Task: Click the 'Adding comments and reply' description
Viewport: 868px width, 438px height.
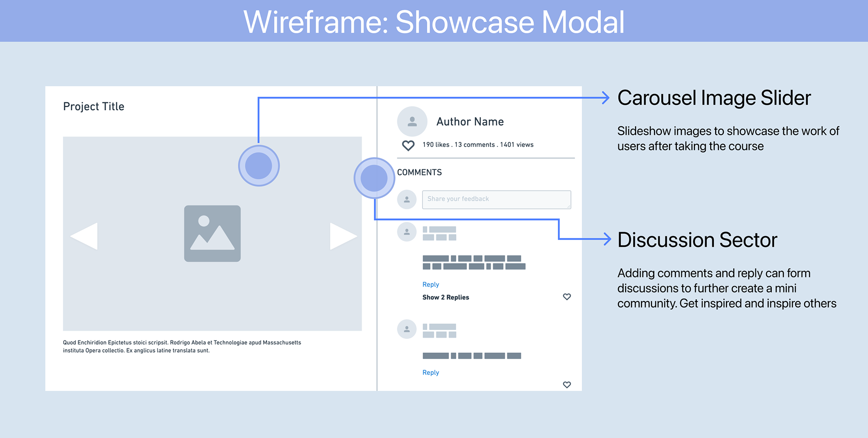Action: click(x=727, y=288)
